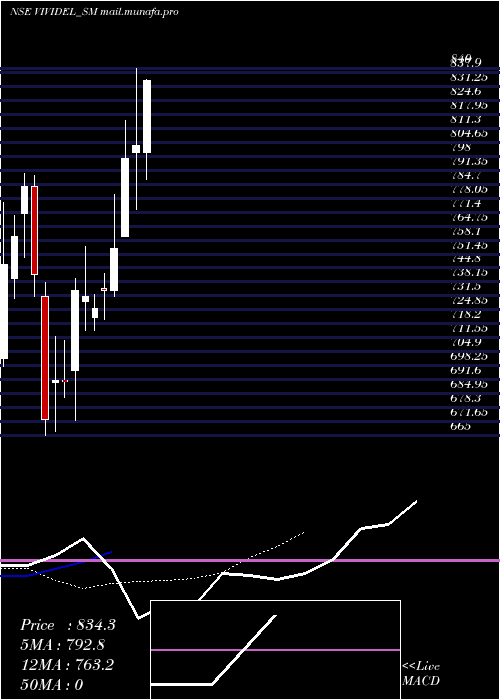This screenshot has height=700, width=500.
Task: Click the 731.5 axis value
Action: (466, 286)
